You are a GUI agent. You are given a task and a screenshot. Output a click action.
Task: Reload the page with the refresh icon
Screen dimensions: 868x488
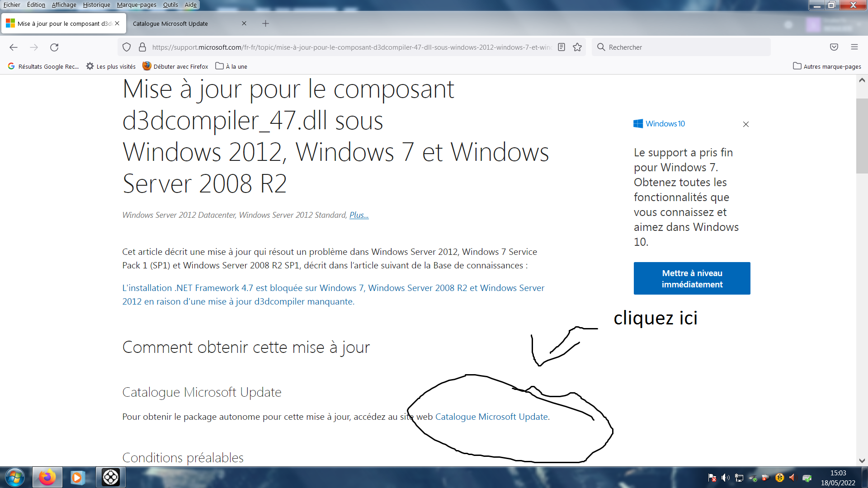(54, 47)
